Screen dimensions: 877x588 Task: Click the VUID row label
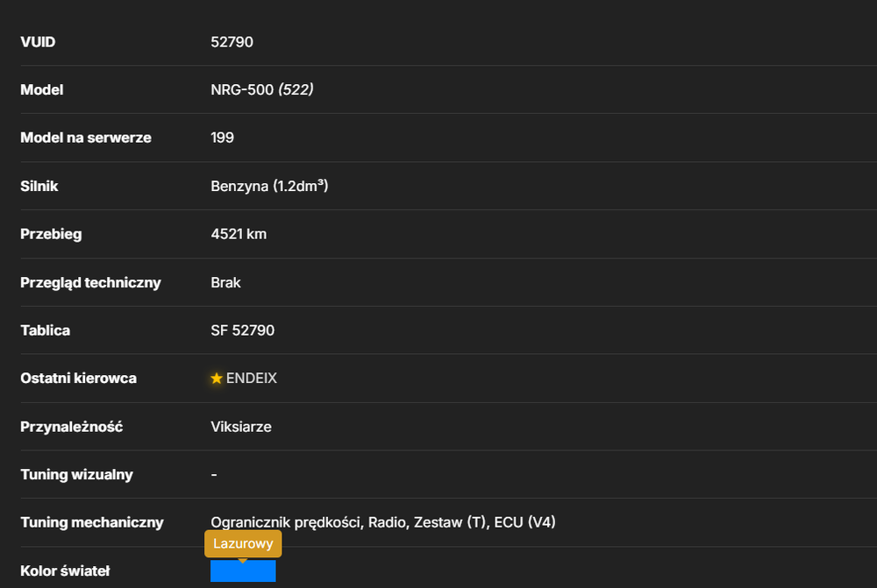point(38,42)
